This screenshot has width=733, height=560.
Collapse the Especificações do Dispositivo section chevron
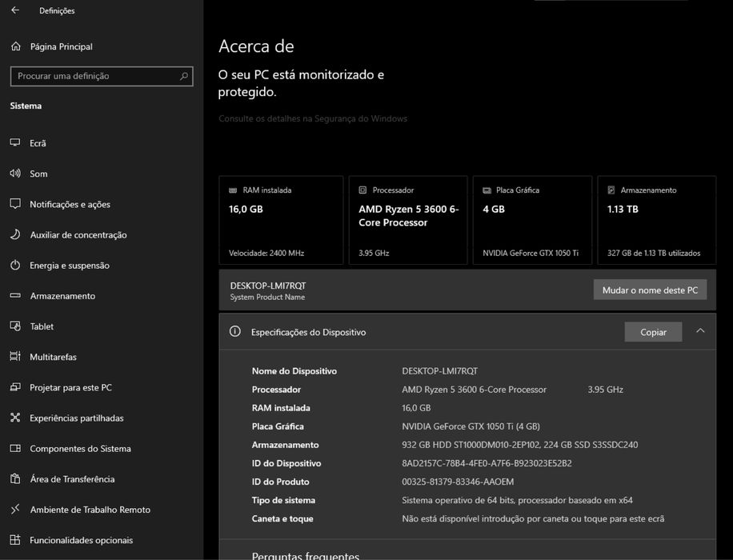(x=700, y=331)
